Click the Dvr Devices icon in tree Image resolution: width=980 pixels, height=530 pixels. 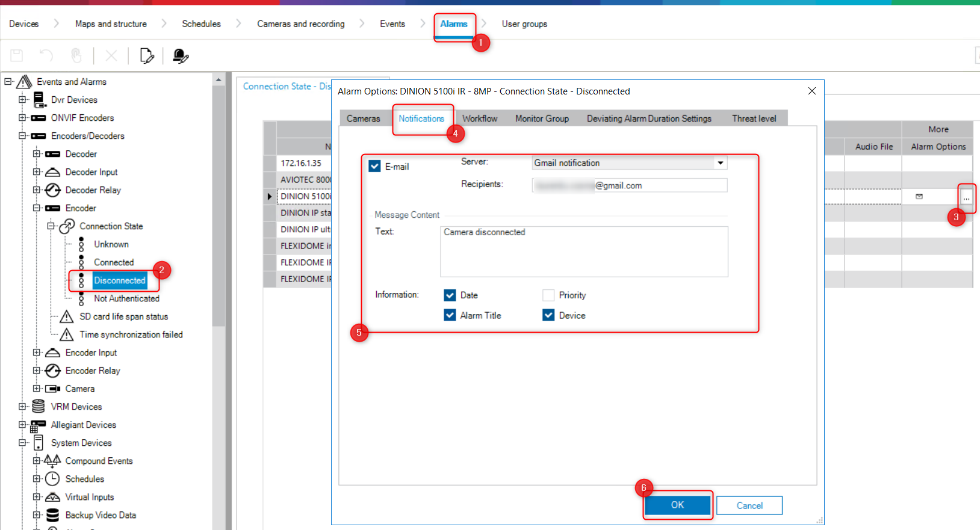(39, 100)
